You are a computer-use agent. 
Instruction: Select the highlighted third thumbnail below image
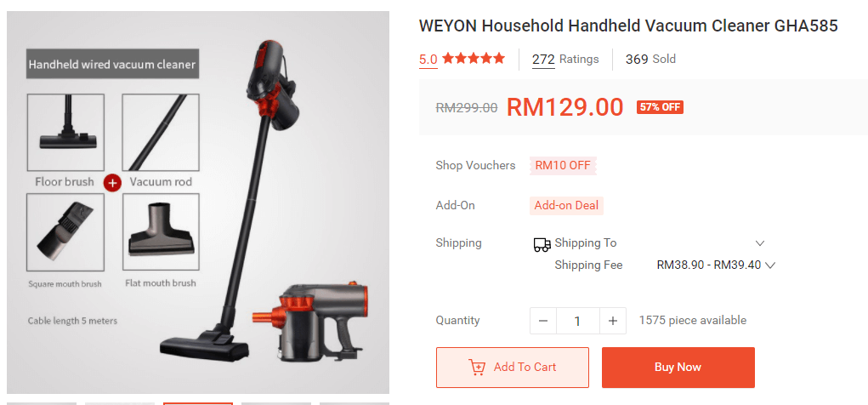[198, 403]
